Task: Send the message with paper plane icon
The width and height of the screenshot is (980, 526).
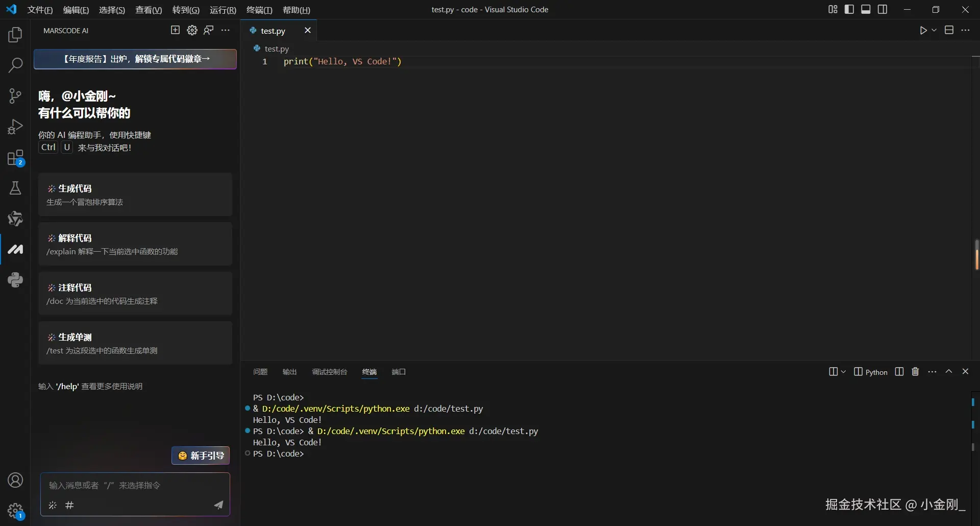Action: pyautogui.click(x=218, y=505)
